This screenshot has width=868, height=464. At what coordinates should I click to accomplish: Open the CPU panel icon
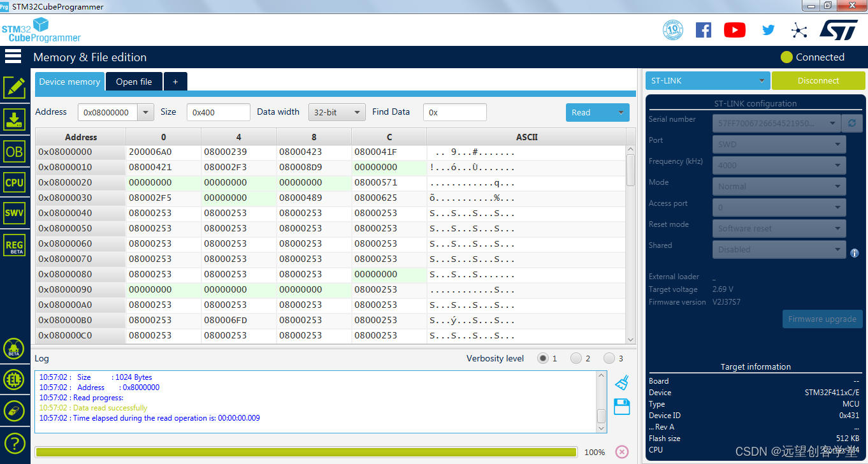pyautogui.click(x=14, y=182)
